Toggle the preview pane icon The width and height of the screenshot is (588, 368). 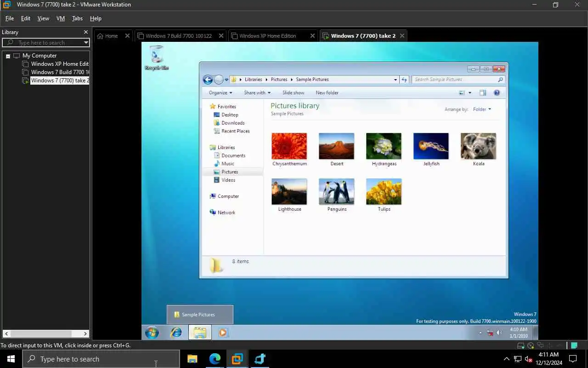(483, 92)
